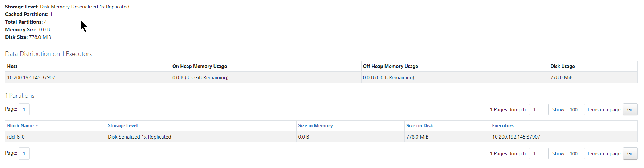The image size is (644, 168).
Task: Select page 1 below the partitions table
Action: [24, 153]
